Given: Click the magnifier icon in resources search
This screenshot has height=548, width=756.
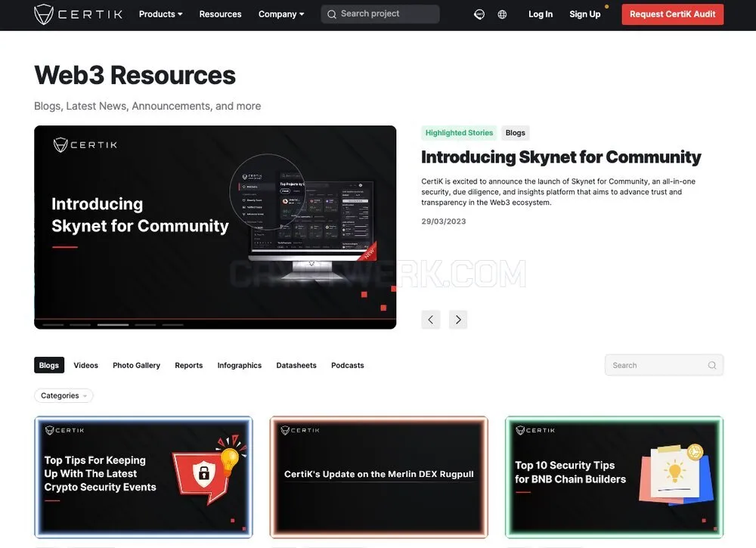Looking at the screenshot, I should tap(711, 365).
